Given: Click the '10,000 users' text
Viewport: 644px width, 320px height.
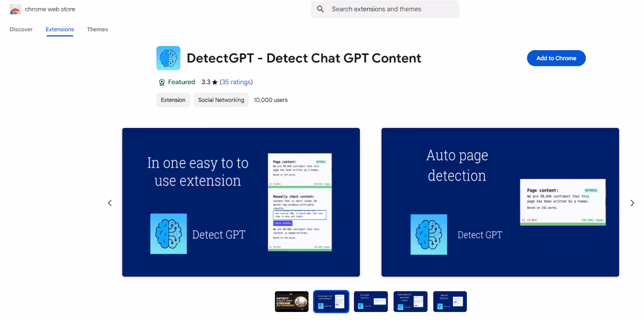Looking at the screenshot, I should (x=270, y=100).
